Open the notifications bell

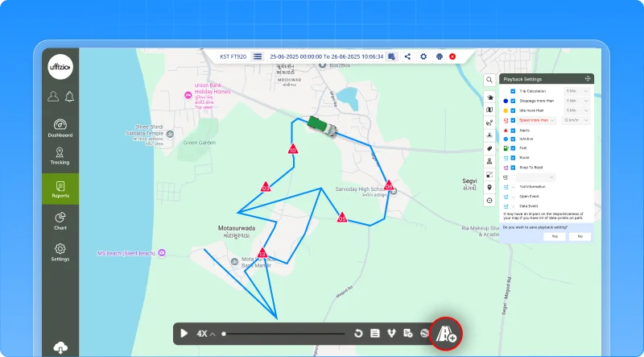[x=69, y=96]
